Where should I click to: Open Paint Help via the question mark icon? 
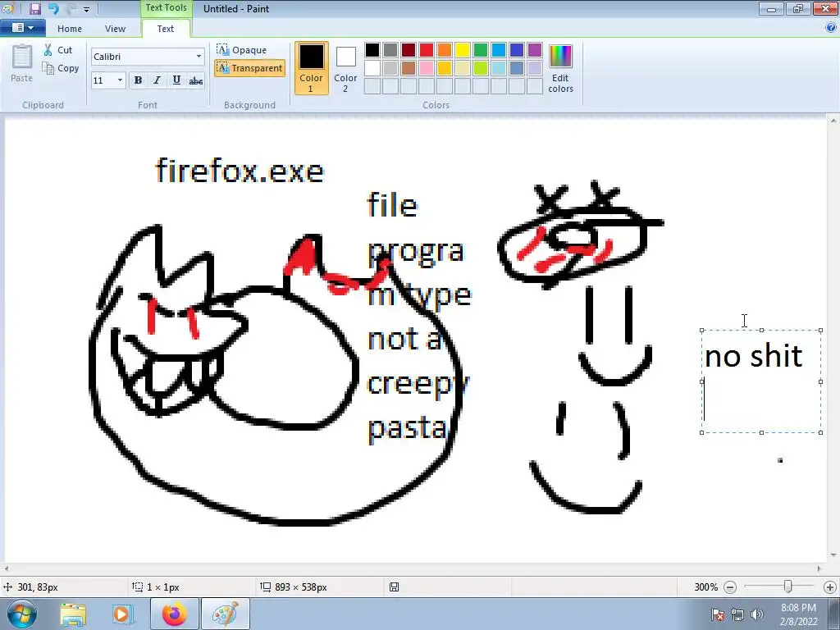pos(831,29)
